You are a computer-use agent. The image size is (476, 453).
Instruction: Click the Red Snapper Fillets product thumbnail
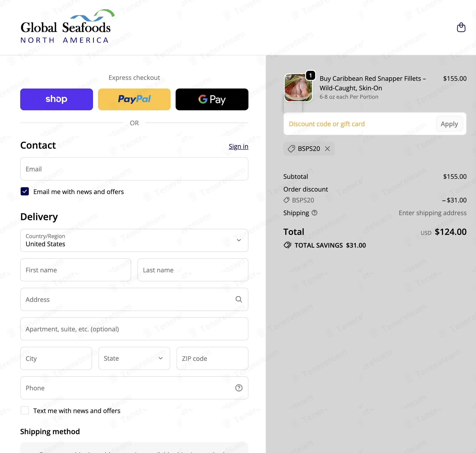[x=298, y=87]
